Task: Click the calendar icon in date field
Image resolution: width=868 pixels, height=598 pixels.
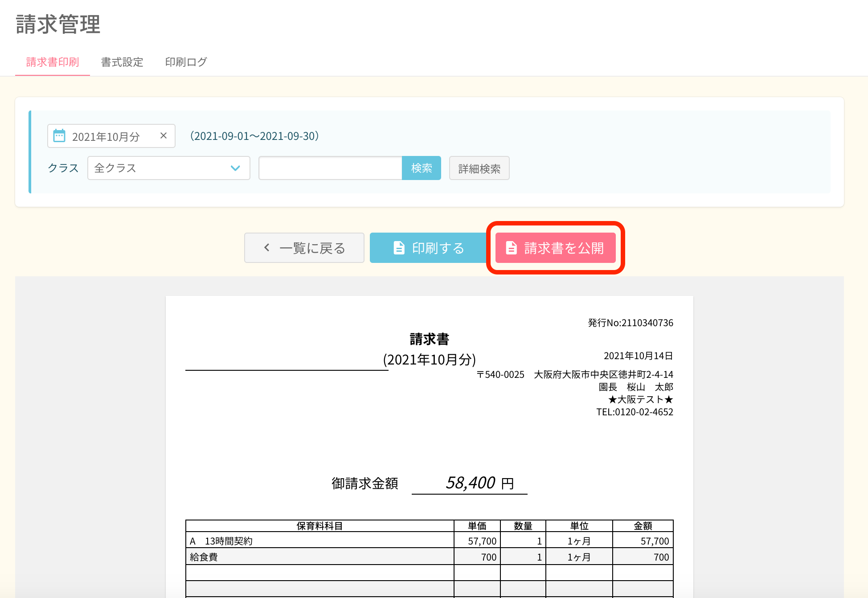Action: 59,135
